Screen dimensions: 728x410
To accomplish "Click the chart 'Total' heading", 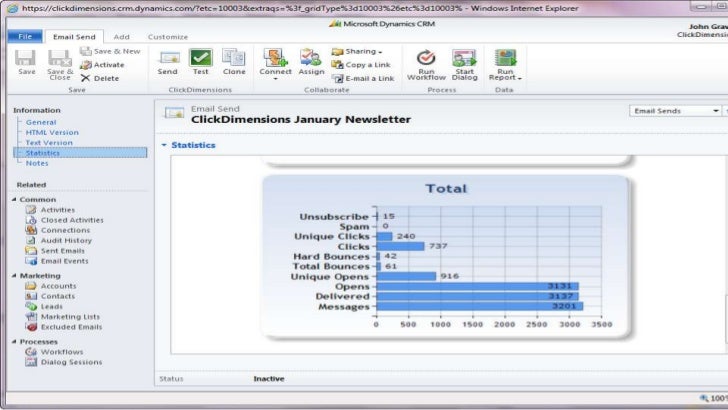I will [x=446, y=189].
